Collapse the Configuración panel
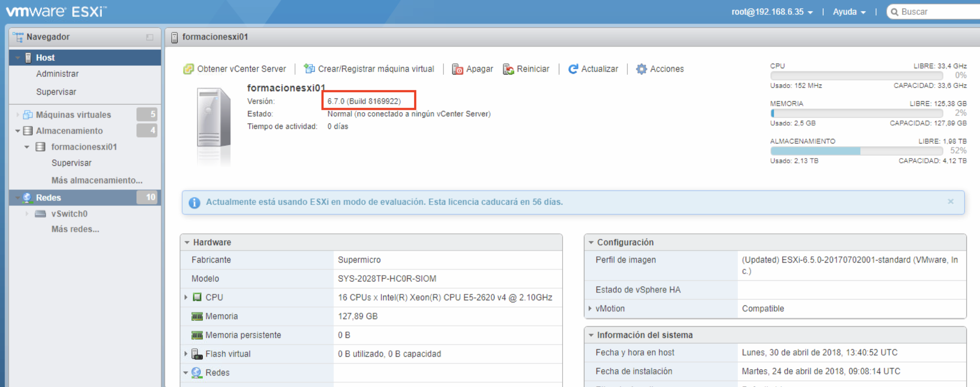 click(x=591, y=242)
